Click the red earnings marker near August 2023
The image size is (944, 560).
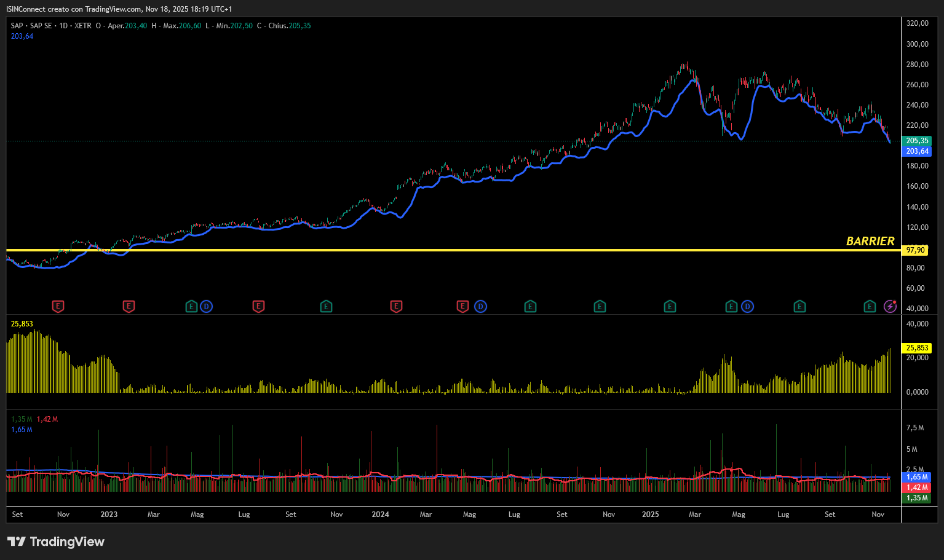tap(258, 306)
